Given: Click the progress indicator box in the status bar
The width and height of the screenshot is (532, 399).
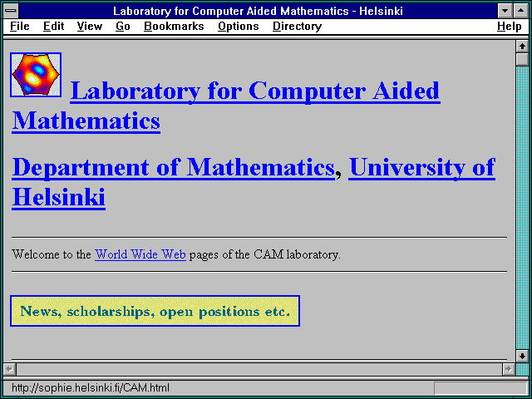Looking at the screenshot, I should tap(480, 388).
